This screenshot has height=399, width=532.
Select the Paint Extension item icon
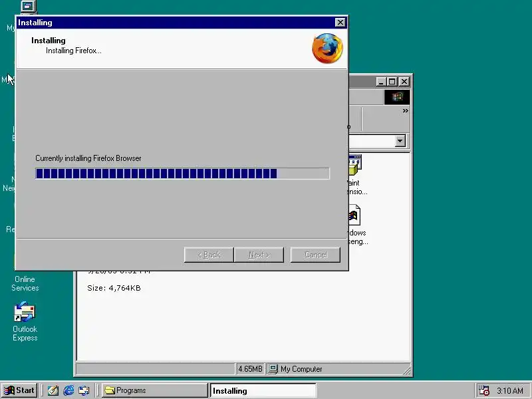355,164
